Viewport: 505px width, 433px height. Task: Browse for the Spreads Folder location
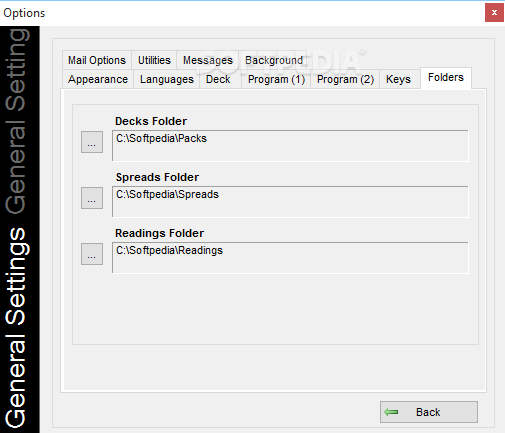(x=92, y=198)
